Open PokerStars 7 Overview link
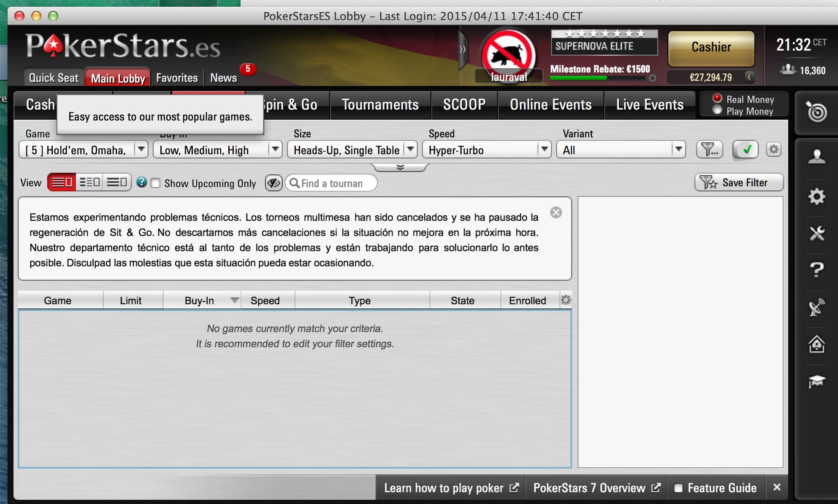 (596, 488)
